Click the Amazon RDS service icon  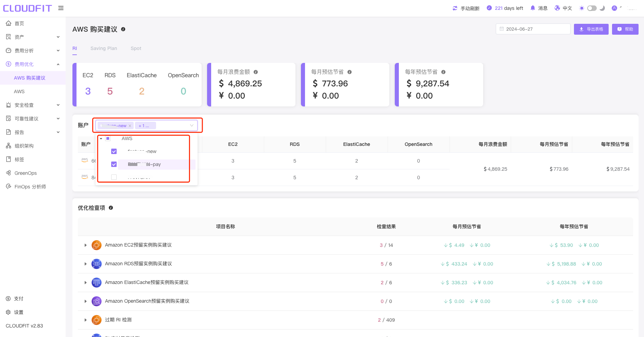click(97, 264)
